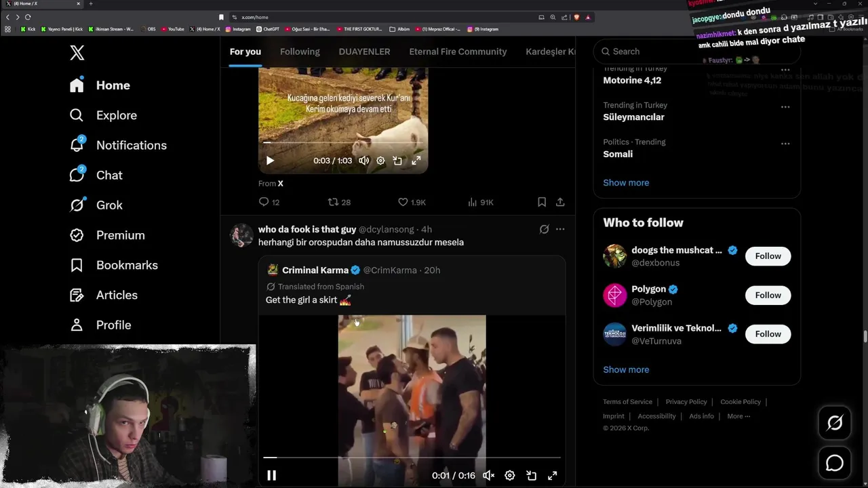Viewport: 868px width, 488px height.
Task: Open settings gear on the cat video
Action: (x=380, y=161)
